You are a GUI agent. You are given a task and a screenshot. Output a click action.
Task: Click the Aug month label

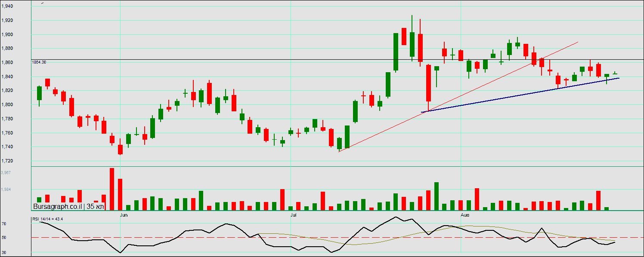(465, 214)
